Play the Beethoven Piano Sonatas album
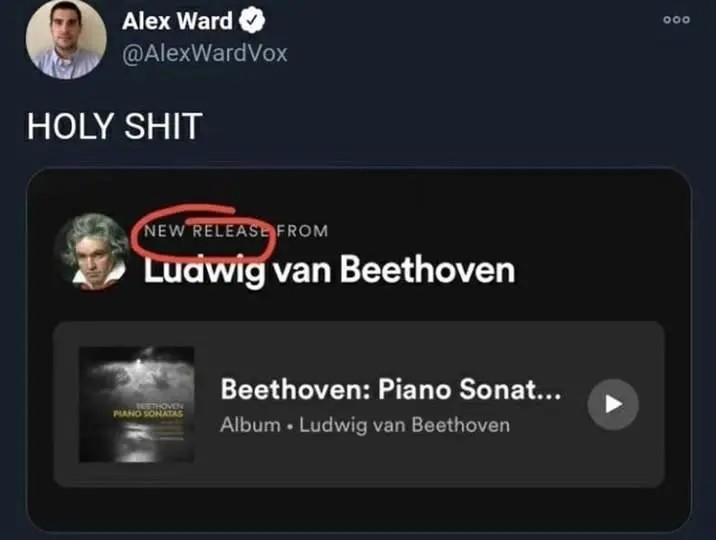The image size is (716, 540). (613, 404)
